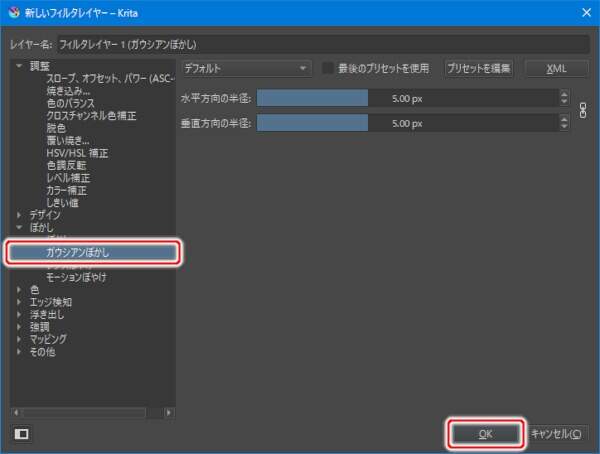This screenshot has height=454, width=600.
Task: Select the スロープ、オフセット、パワー filter
Action: click(x=110, y=78)
